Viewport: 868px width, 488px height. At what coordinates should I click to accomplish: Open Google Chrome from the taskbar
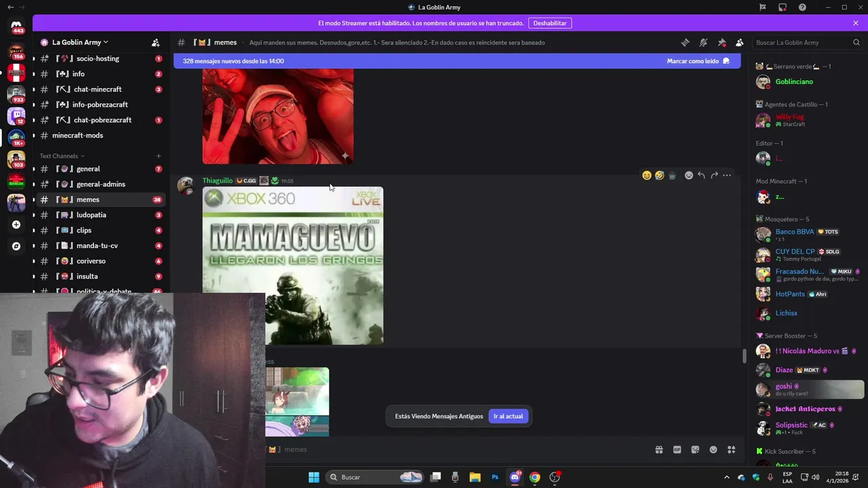[x=534, y=477]
